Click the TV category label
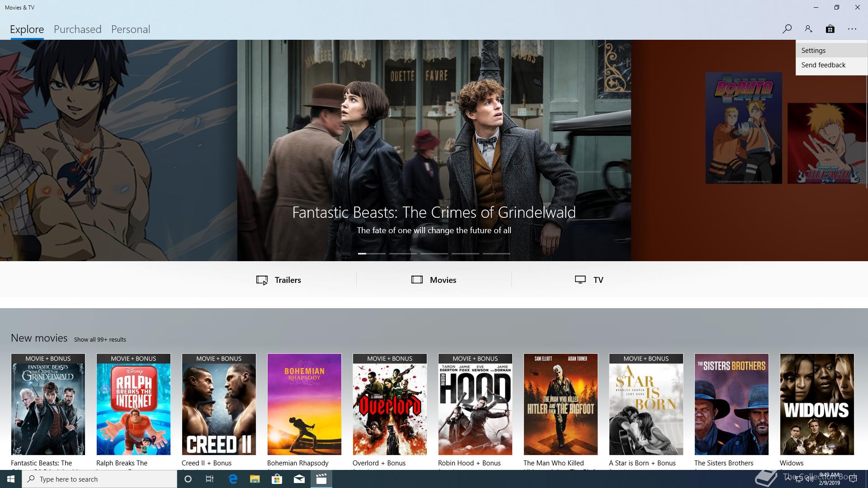This screenshot has height=488, width=868. 598,280
